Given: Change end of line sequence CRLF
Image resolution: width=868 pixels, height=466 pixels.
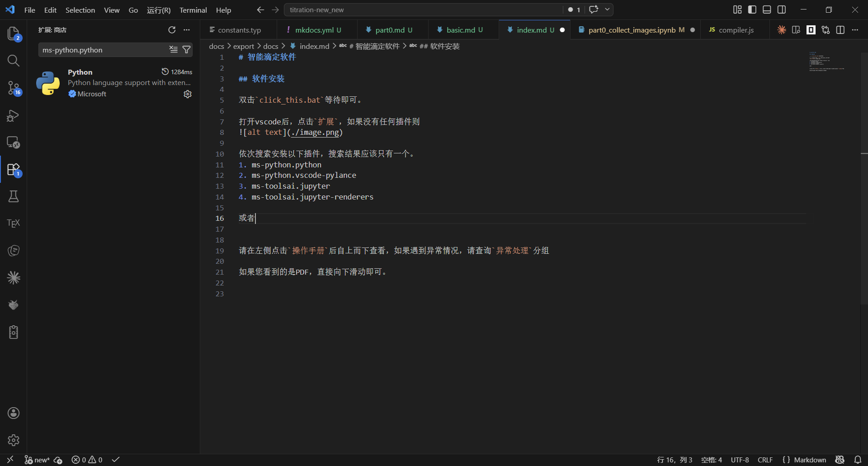Looking at the screenshot, I should (765, 460).
